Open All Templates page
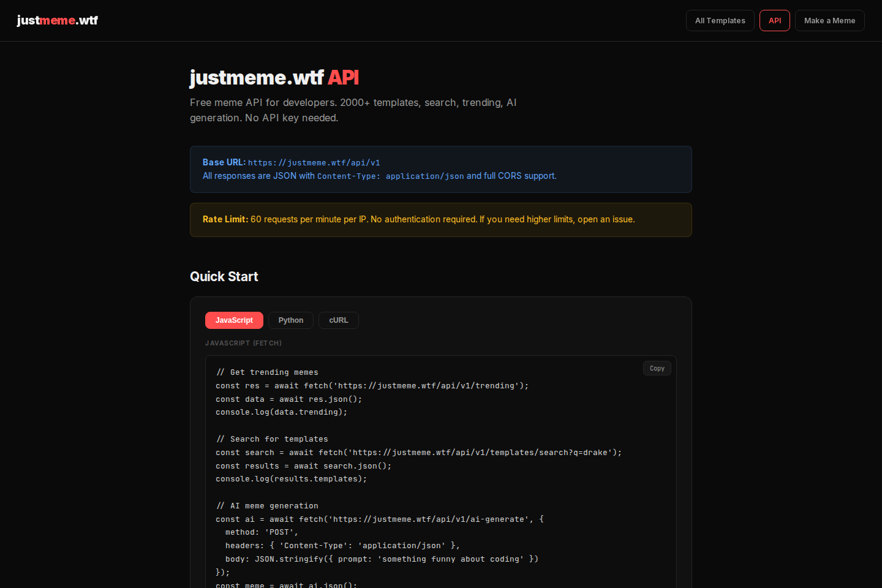 pyautogui.click(x=720, y=21)
